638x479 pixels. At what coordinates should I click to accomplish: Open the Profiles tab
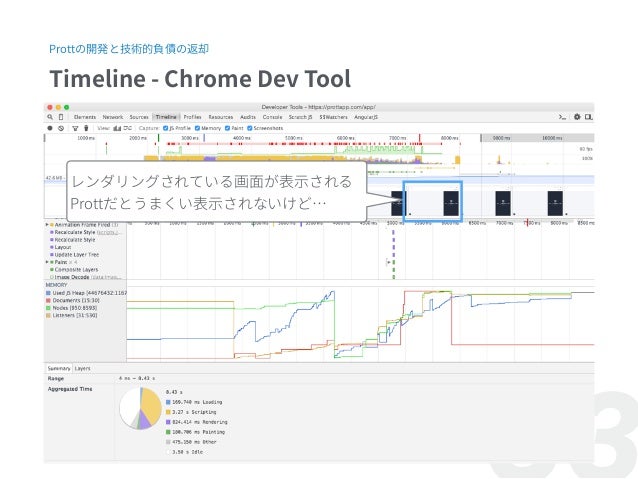pos(192,117)
